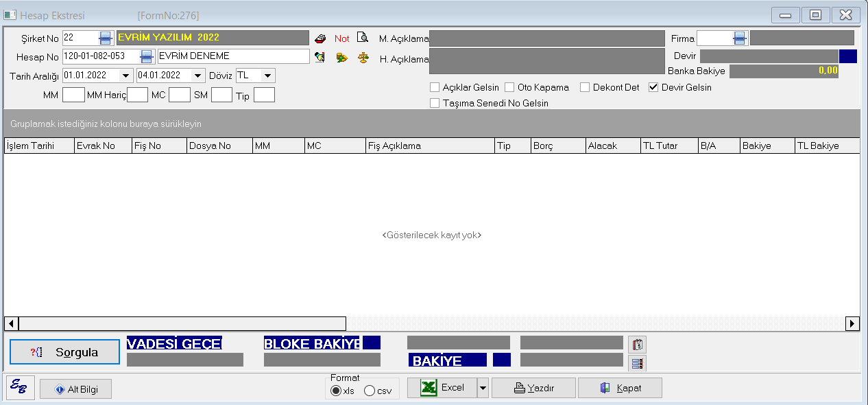Enable the Açıklar Gelsin checkbox

[435, 87]
